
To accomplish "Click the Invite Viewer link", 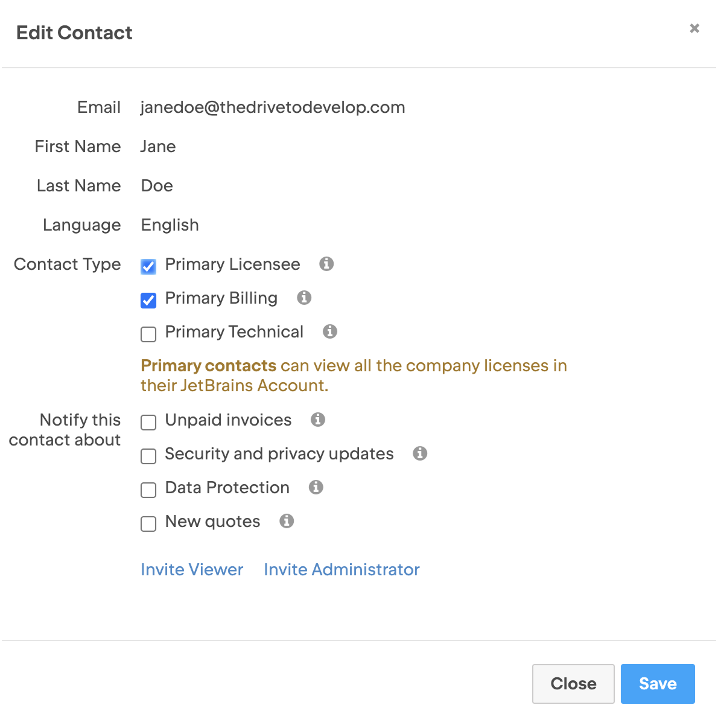I will 191,569.
